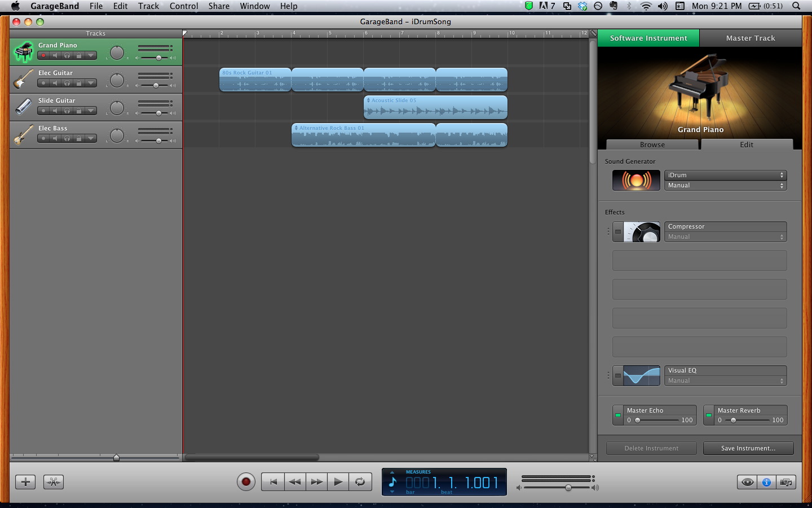Viewport: 812px width, 508px height.
Task: Click the scissors track editor icon
Action: [54, 482]
